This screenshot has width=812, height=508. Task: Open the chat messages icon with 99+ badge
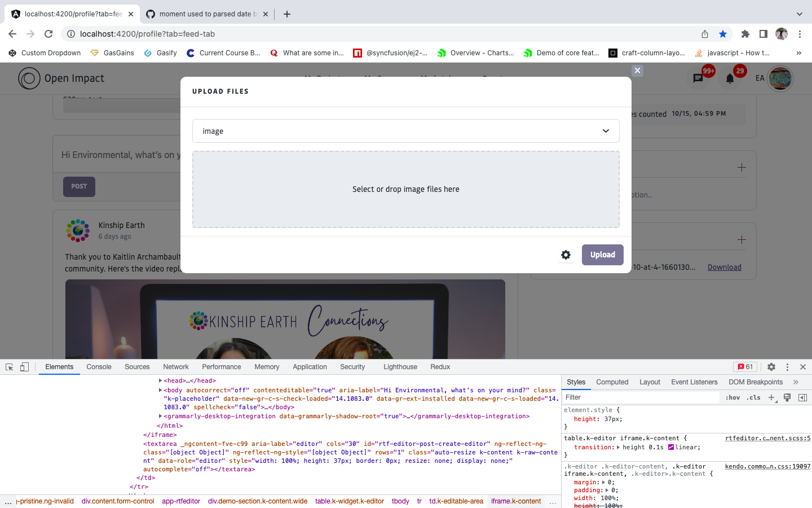click(698, 78)
